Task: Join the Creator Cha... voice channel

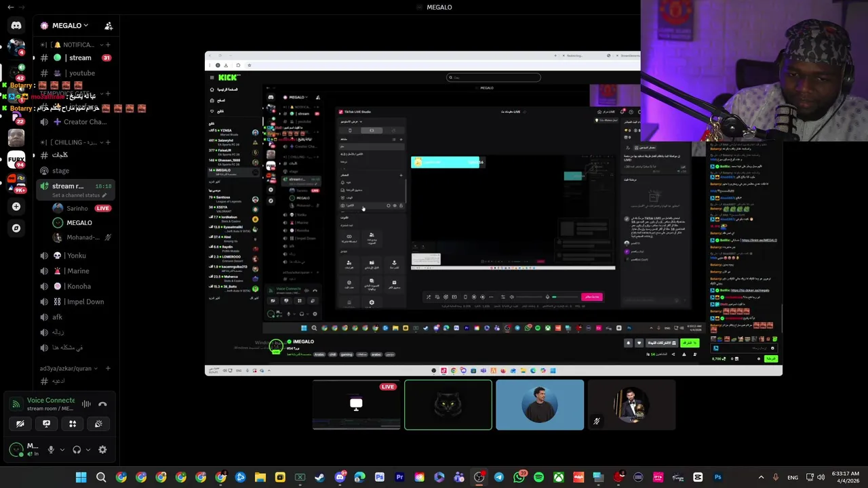Action: pos(75,122)
